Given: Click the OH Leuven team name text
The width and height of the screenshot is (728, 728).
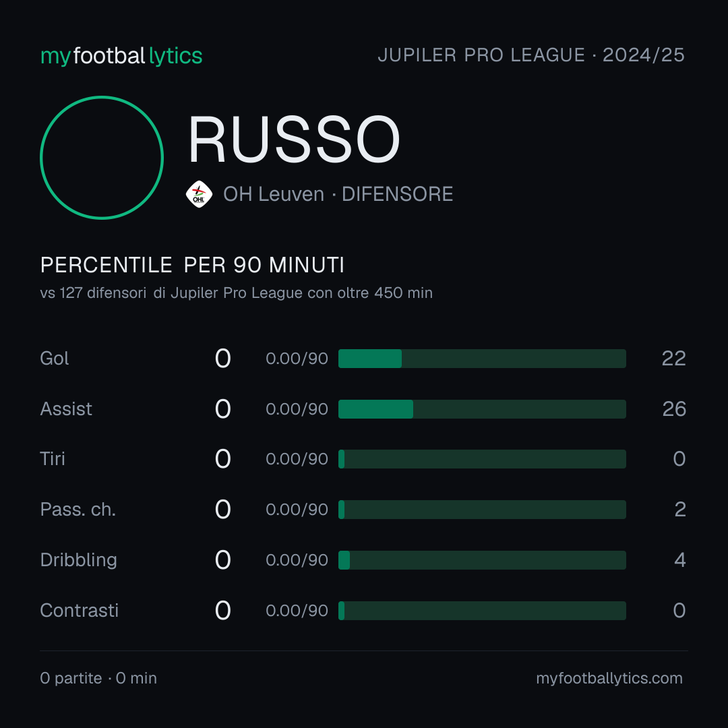Looking at the screenshot, I should [274, 194].
